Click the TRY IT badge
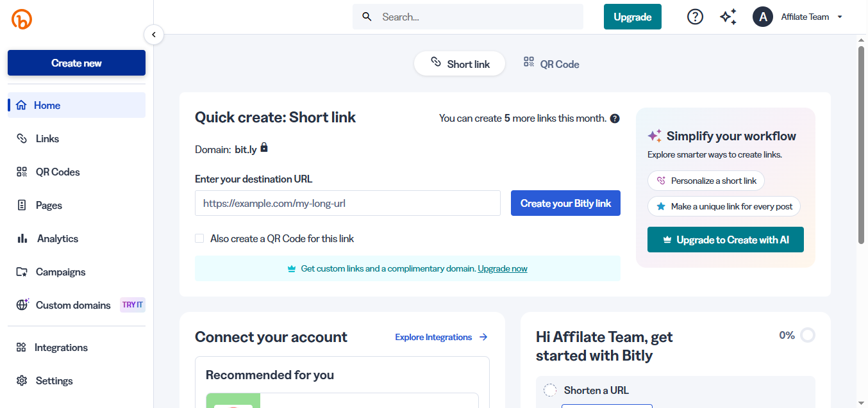The height and width of the screenshot is (408, 868). (133, 305)
